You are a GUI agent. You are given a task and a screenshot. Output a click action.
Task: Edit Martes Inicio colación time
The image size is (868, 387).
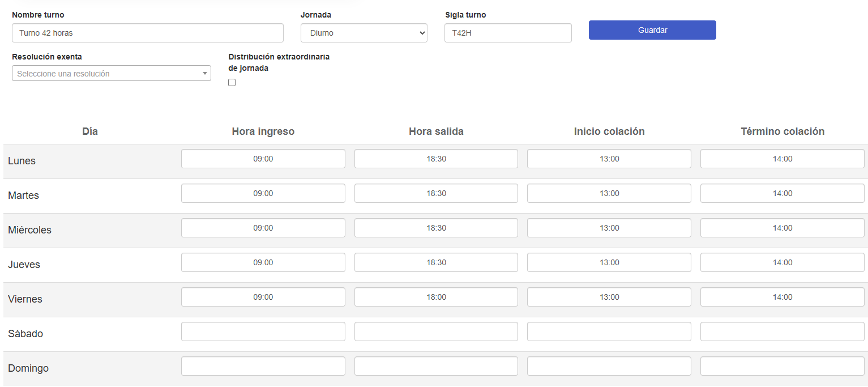click(x=609, y=194)
